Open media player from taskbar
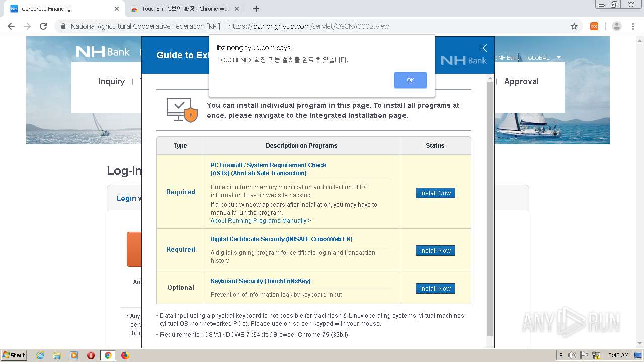 [74, 355]
